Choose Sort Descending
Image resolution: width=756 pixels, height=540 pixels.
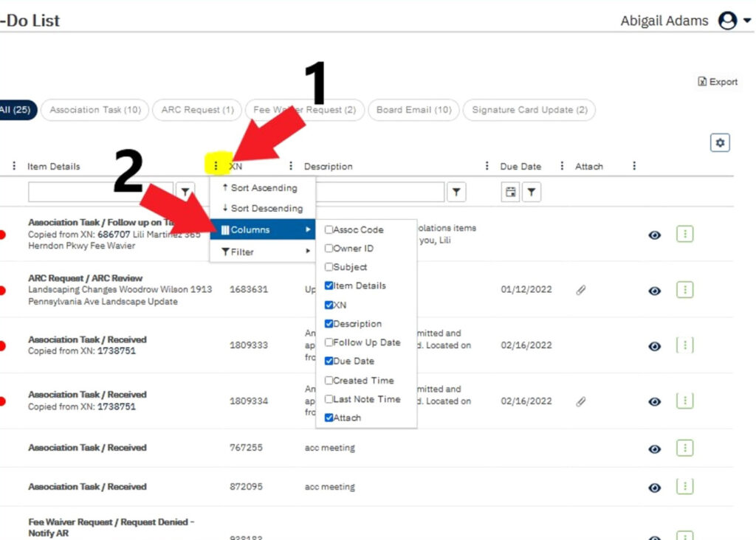tap(263, 208)
